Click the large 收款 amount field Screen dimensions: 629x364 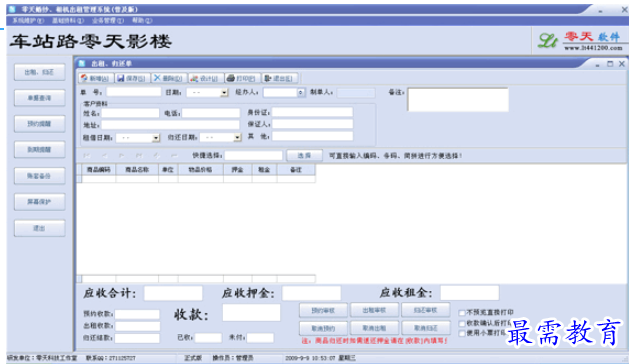point(251,312)
